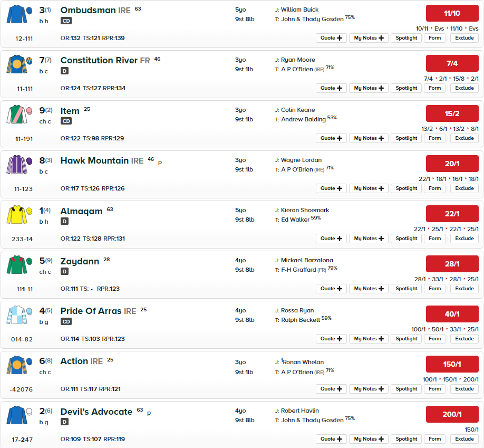Toggle Exclude for Action

(464, 389)
